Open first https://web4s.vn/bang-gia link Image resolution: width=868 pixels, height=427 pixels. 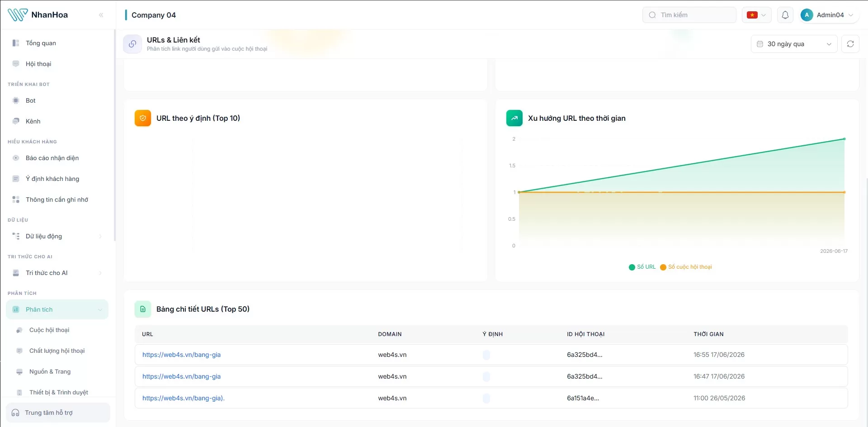click(181, 355)
